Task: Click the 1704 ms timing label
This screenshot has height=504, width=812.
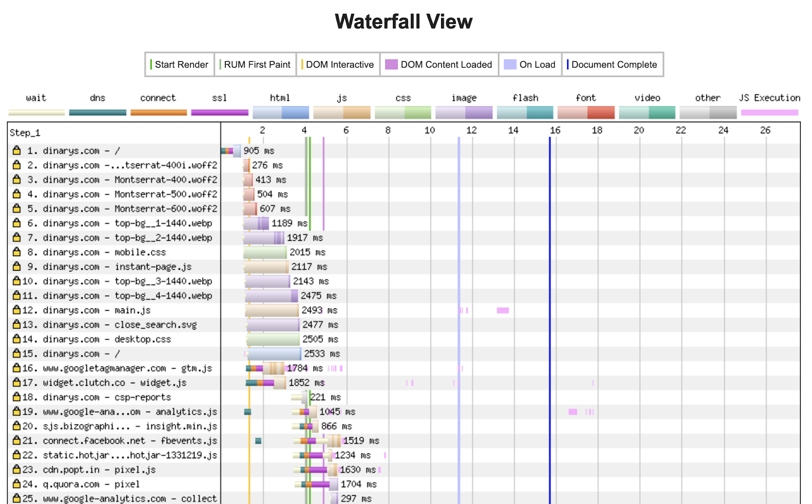Action: (x=358, y=484)
